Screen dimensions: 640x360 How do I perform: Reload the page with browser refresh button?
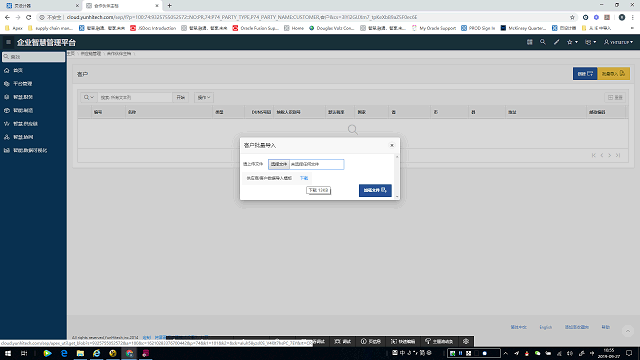tap(29, 17)
